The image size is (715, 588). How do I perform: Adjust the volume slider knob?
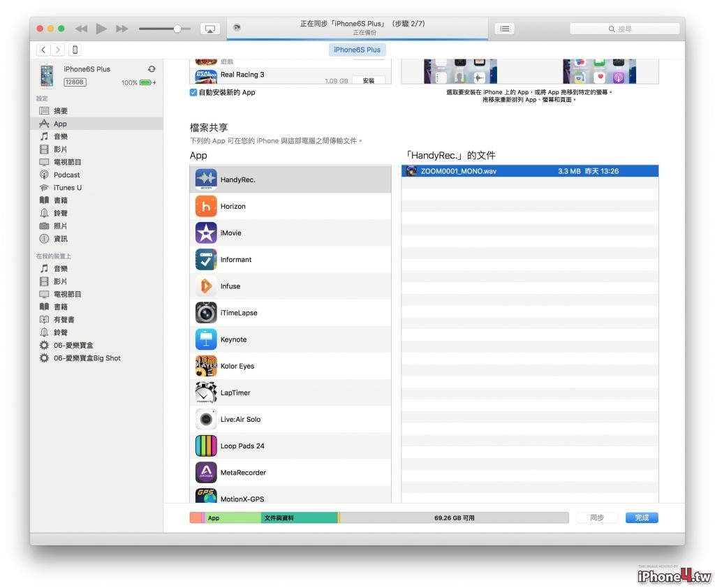click(x=177, y=29)
